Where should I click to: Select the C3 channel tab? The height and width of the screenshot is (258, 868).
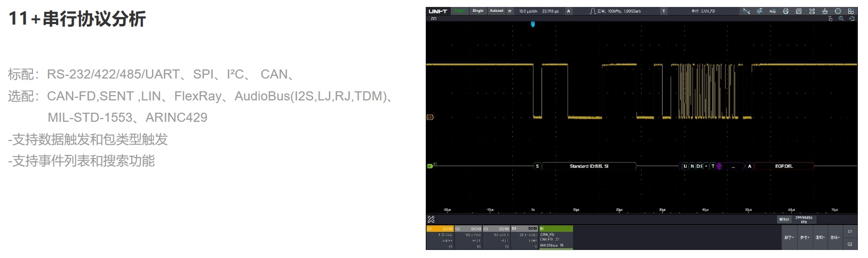click(x=497, y=238)
